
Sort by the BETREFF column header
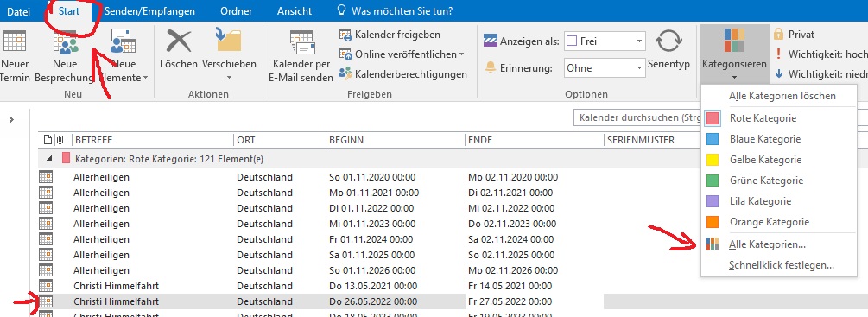[152, 140]
